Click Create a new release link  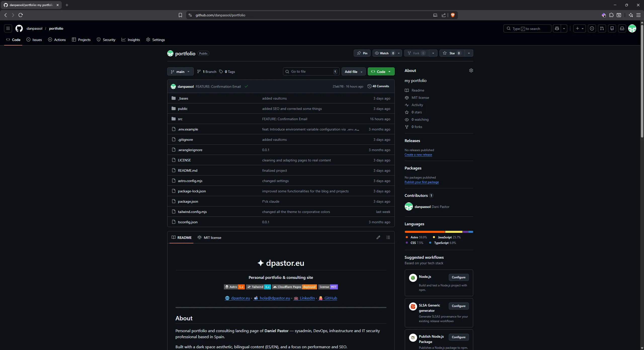[x=418, y=155]
